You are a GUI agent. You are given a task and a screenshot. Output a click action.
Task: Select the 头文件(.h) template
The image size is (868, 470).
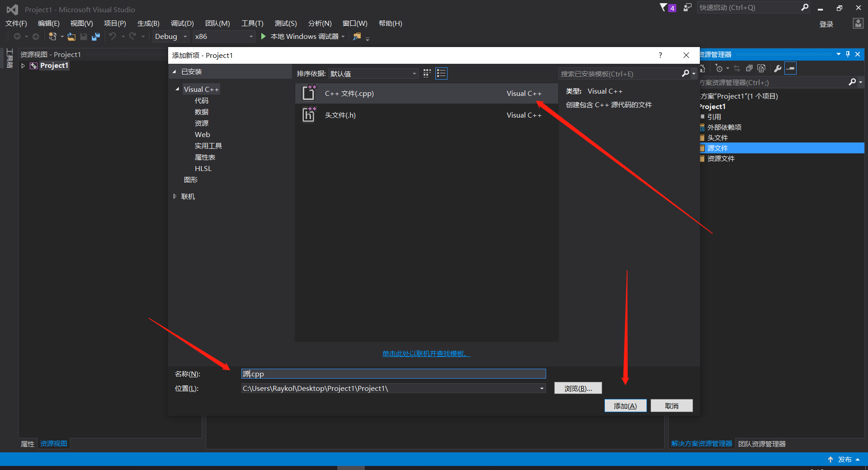[x=426, y=115]
